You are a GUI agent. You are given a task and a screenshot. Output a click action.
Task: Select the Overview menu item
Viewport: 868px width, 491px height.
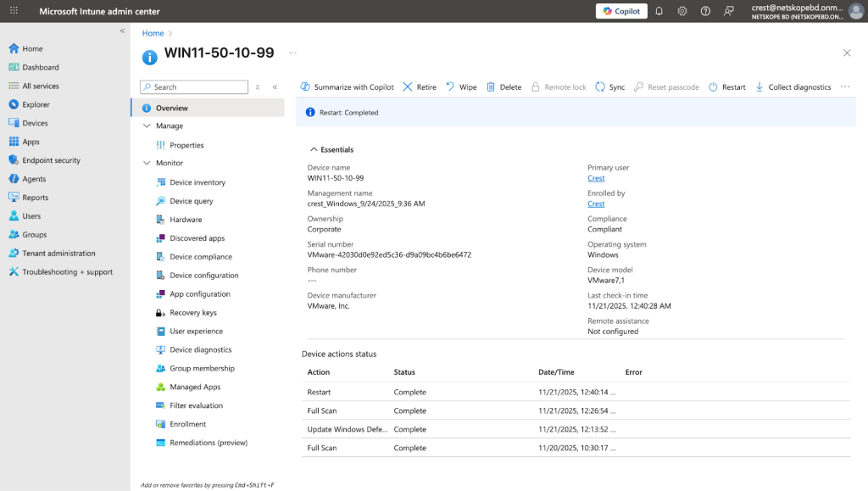[209, 108]
